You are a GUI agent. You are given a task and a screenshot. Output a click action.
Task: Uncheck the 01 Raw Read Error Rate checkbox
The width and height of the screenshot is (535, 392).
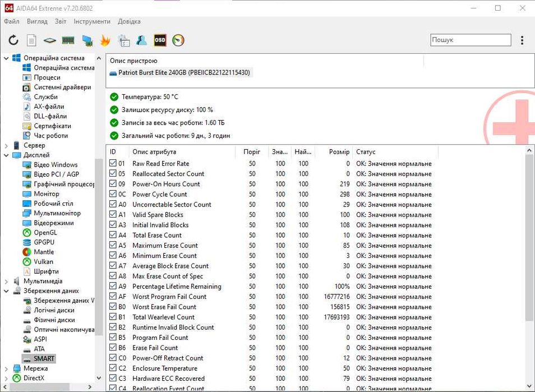[113, 163]
